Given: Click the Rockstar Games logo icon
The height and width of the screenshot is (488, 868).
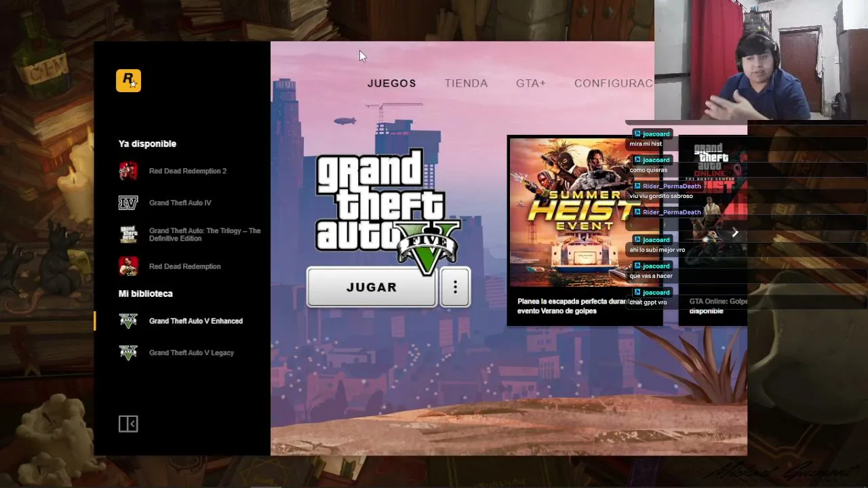Looking at the screenshot, I should [128, 81].
